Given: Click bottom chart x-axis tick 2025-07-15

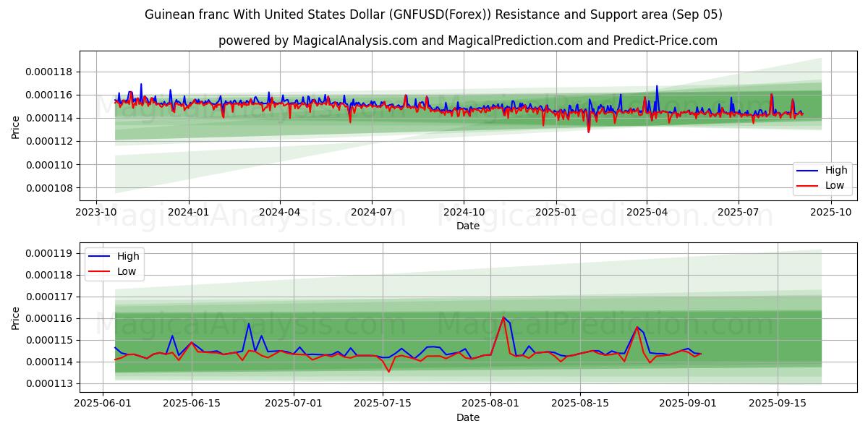Looking at the screenshot, I should pyautogui.click(x=384, y=404).
